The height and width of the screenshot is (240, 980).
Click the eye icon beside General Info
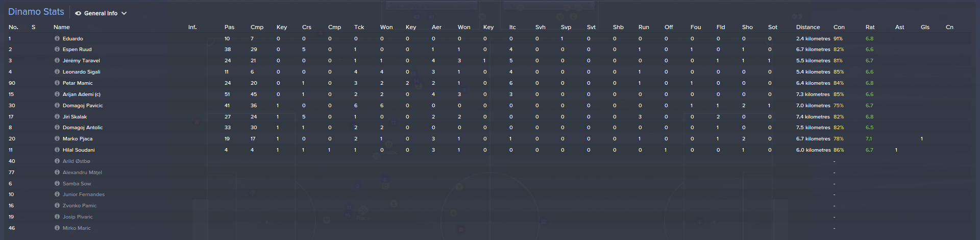click(x=78, y=13)
